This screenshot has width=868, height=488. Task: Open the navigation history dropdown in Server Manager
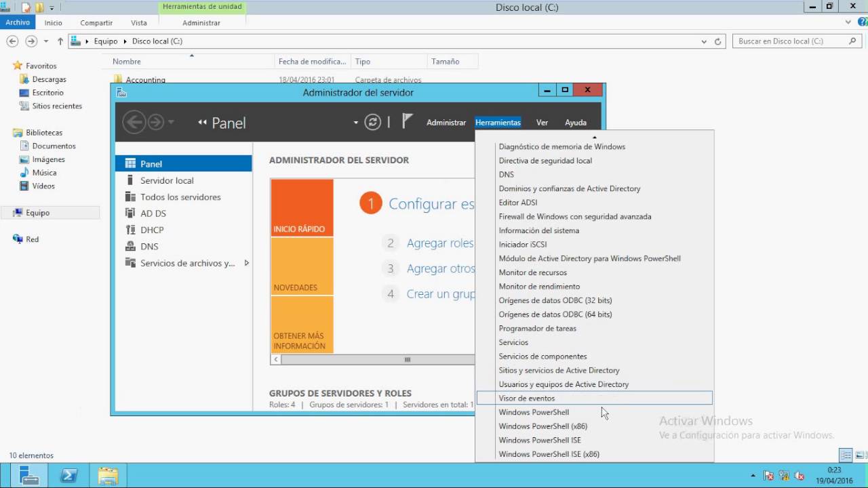171,123
